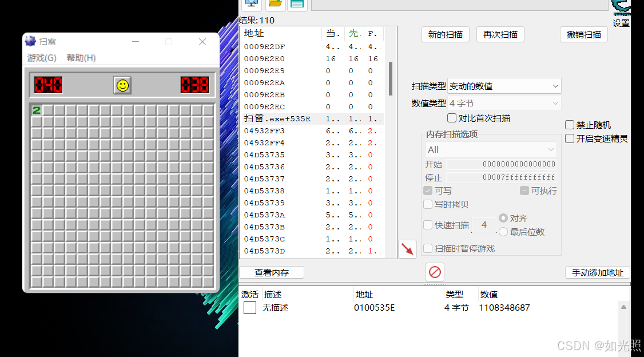Click the 4 字节 type cell in address table
The image size is (644, 357).
[456, 308]
